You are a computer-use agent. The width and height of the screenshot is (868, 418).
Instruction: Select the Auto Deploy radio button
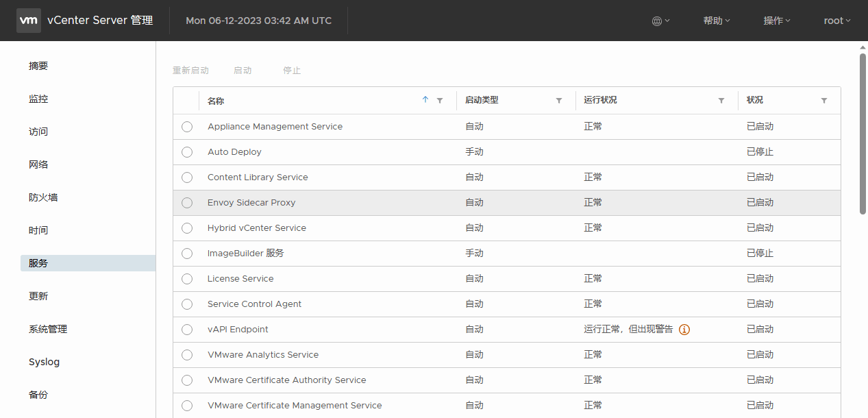click(x=187, y=152)
